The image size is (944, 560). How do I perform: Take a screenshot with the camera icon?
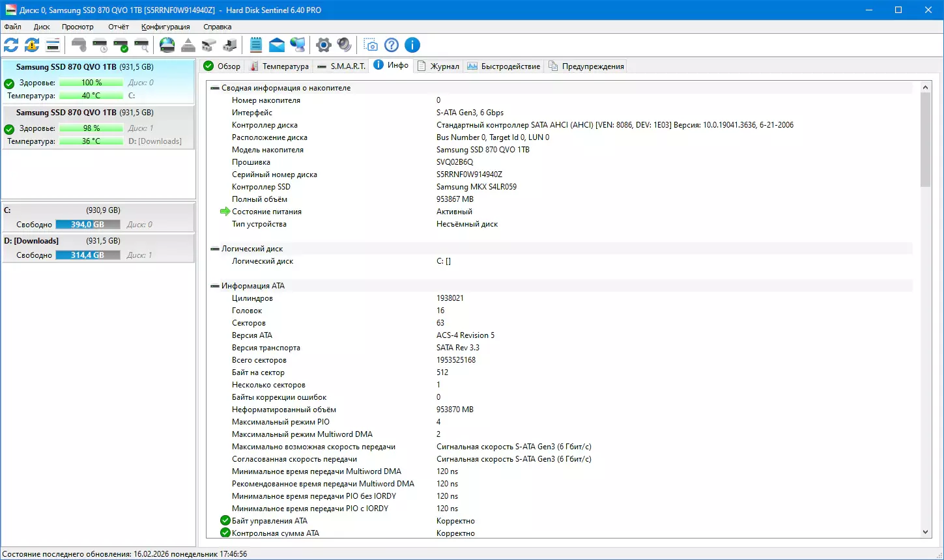tap(371, 45)
